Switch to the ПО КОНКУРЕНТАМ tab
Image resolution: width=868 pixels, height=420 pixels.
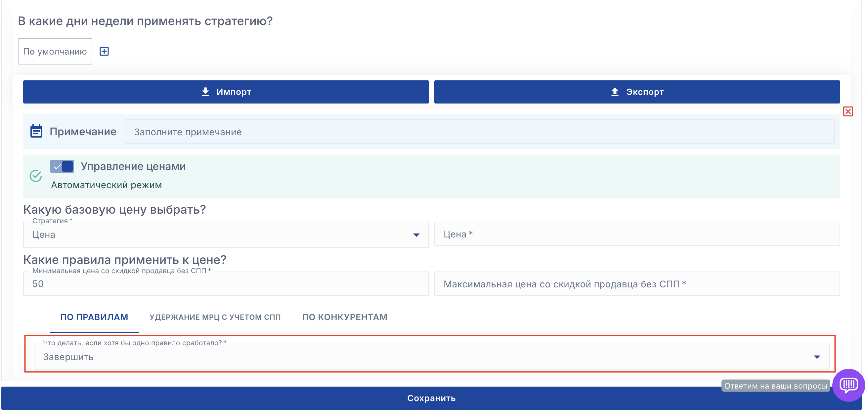pos(344,317)
